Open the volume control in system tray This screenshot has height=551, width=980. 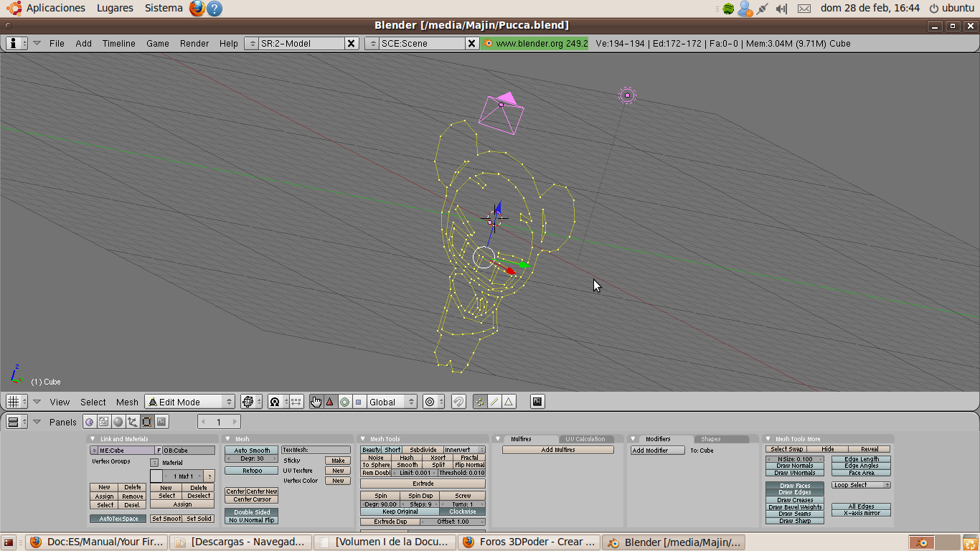click(782, 9)
